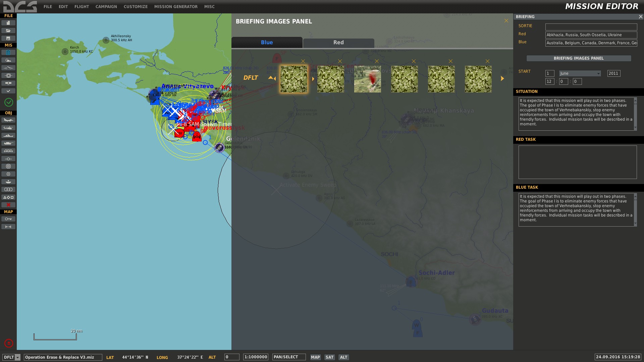Open the create coalitions flag icon
This screenshot has width=644, height=362.
click(x=8, y=83)
